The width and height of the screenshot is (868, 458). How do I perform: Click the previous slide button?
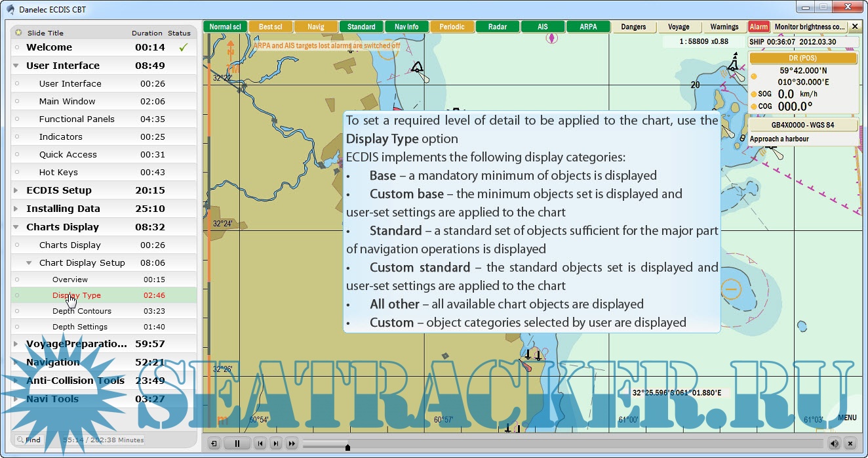(260, 444)
